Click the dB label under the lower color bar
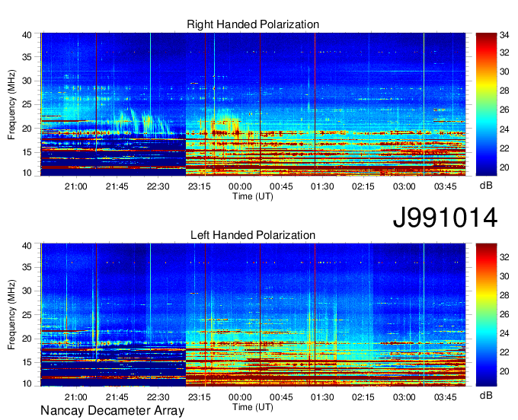 (486, 395)
